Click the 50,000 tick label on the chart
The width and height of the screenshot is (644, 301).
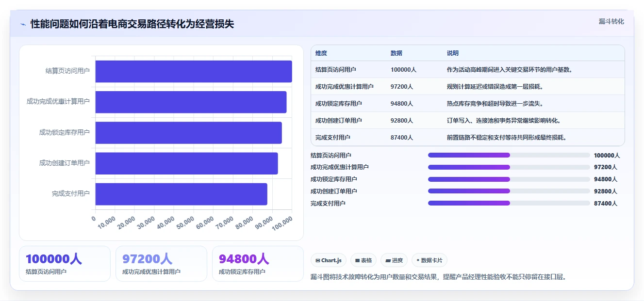pos(186,222)
